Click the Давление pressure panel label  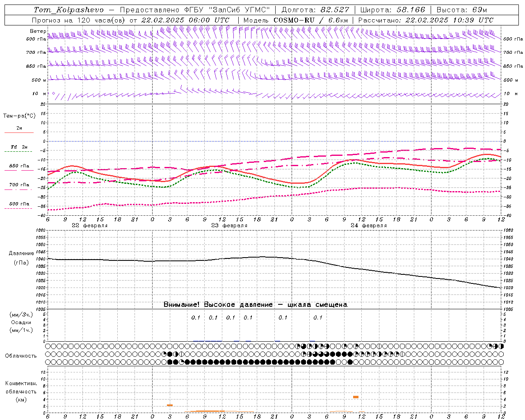click(x=21, y=253)
